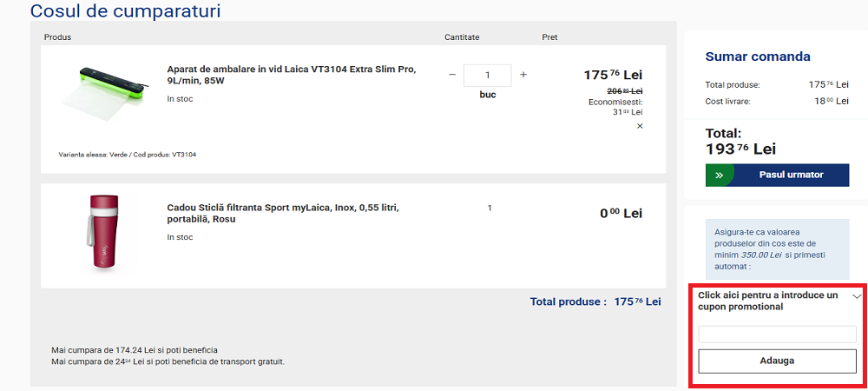This screenshot has width=868, height=391.
Task: Collapse the coupon section chevron arrow
Action: tap(858, 296)
